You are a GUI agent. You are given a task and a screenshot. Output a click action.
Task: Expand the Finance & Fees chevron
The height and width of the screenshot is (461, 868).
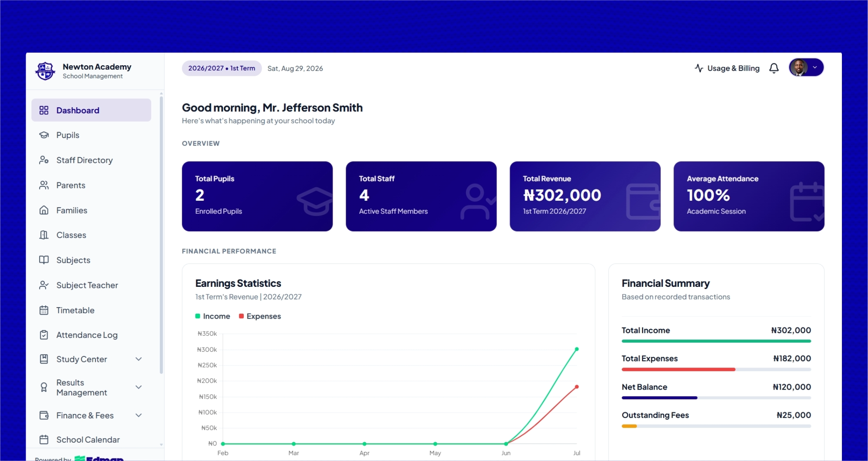pyautogui.click(x=139, y=415)
